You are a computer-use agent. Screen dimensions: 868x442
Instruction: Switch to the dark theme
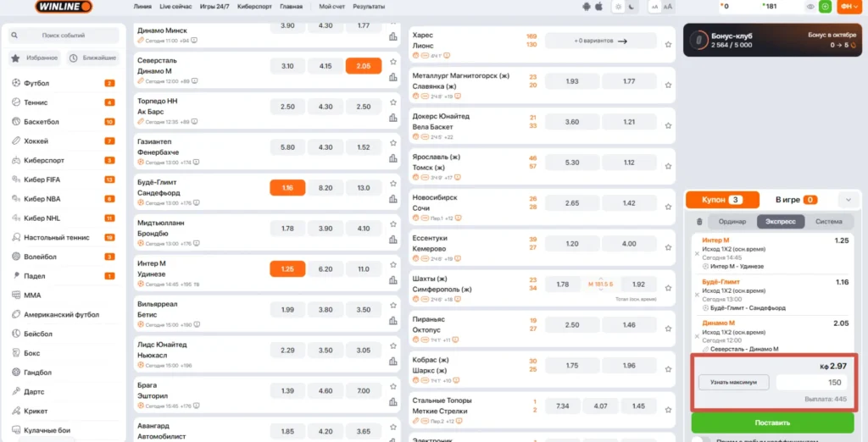pyautogui.click(x=632, y=7)
